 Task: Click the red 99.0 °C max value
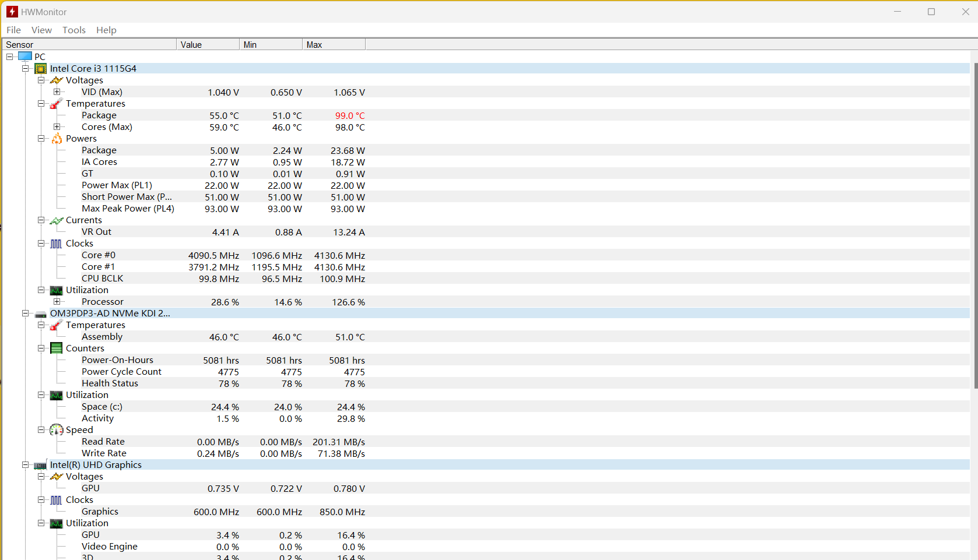pyautogui.click(x=350, y=116)
